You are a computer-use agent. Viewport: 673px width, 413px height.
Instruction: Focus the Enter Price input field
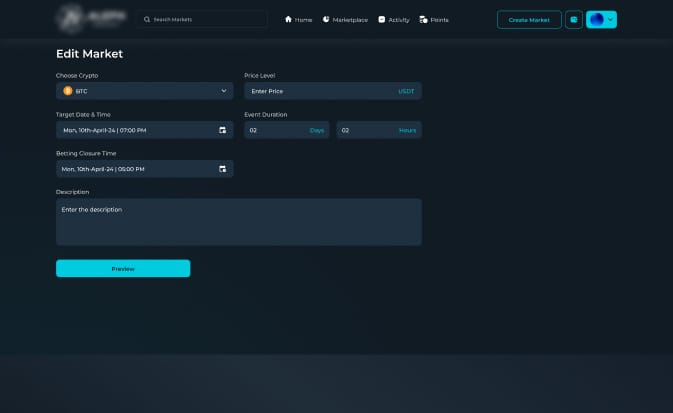point(318,91)
